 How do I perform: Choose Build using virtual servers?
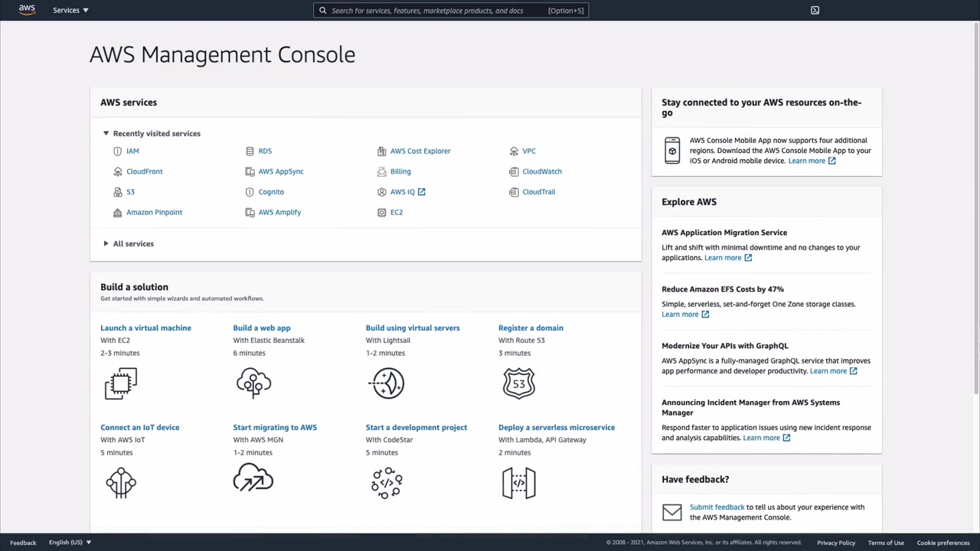tap(413, 328)
